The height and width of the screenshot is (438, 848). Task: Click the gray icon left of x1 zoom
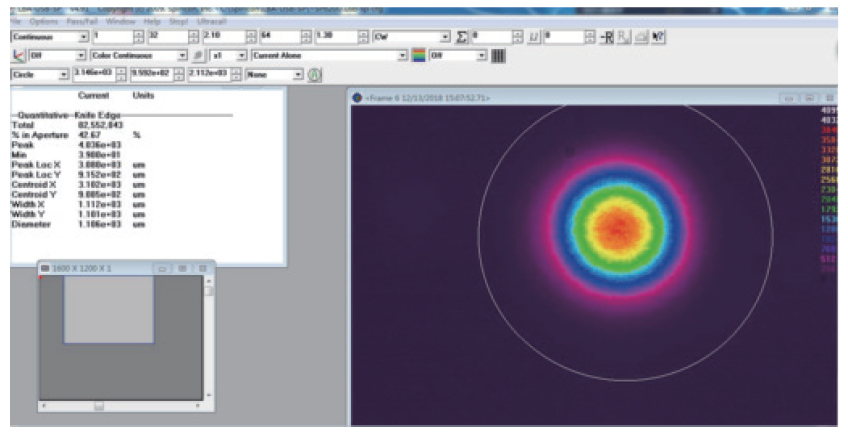[x=198, y=56]
